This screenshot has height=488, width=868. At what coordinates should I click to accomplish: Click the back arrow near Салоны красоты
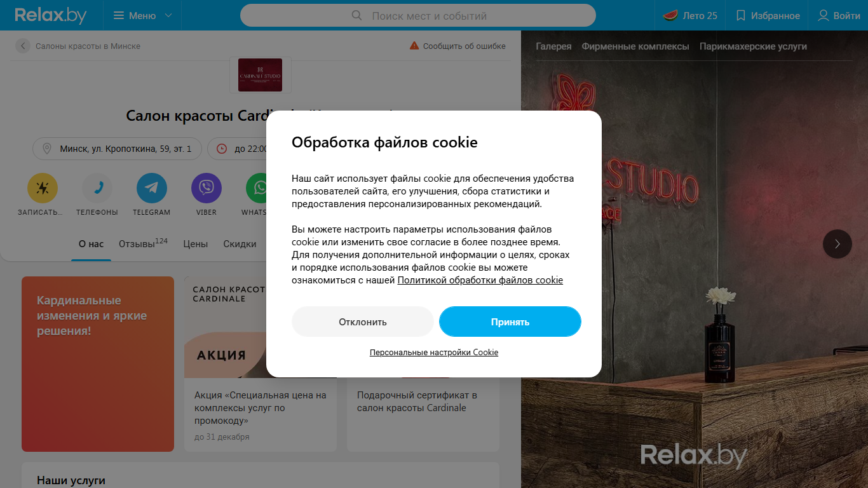[x=23, y=46]
